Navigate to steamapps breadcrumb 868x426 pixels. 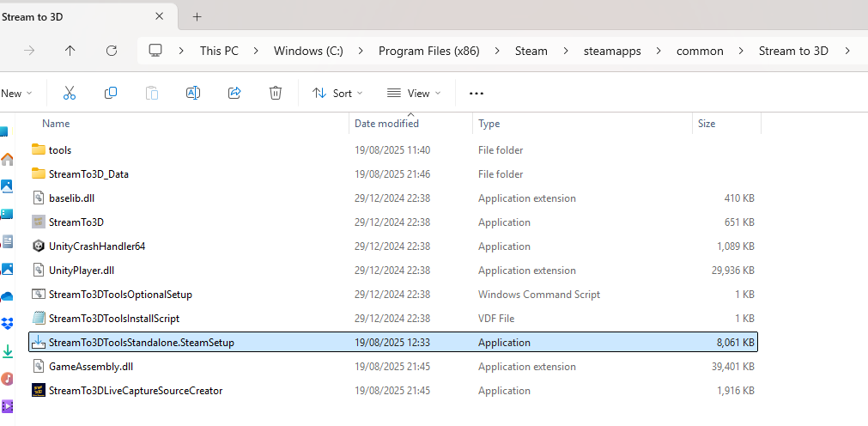(x=612, y=51)
